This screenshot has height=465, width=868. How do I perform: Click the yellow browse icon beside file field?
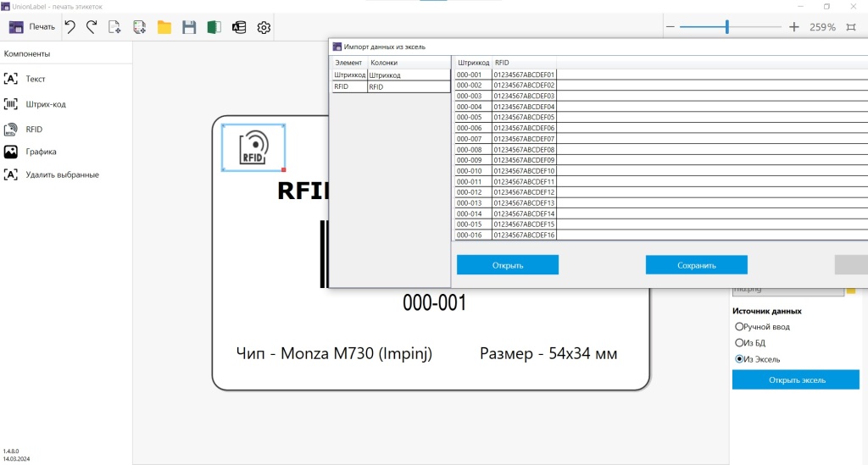[851, 291]
